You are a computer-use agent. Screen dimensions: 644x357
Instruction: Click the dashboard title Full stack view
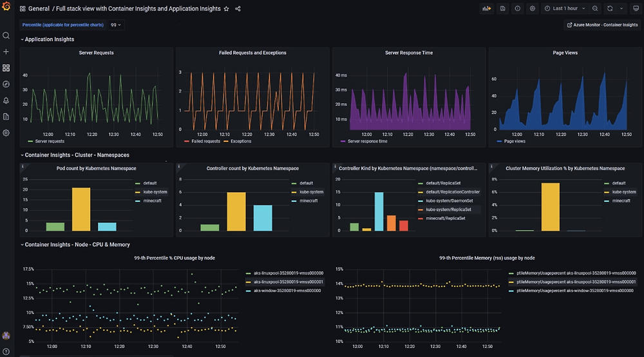138,8
